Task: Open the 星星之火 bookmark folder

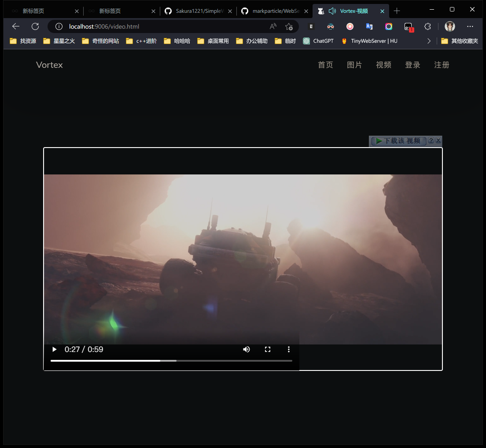Action: click(x=59, y=41)
